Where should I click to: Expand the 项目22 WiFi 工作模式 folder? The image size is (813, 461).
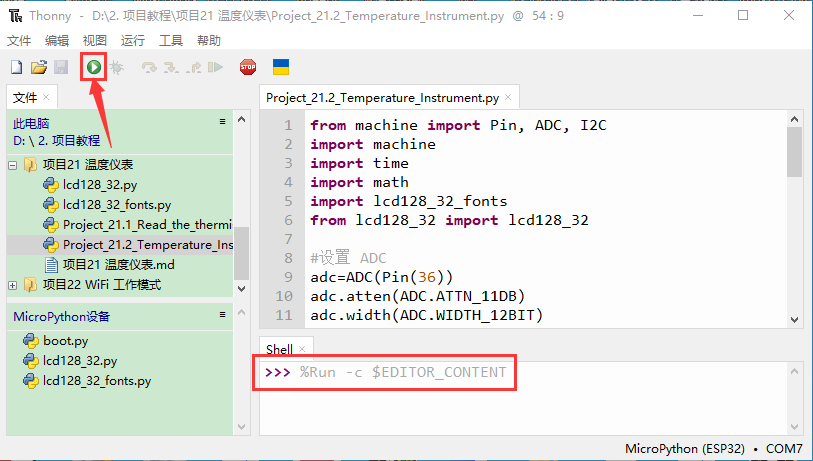tap(13, 285)
